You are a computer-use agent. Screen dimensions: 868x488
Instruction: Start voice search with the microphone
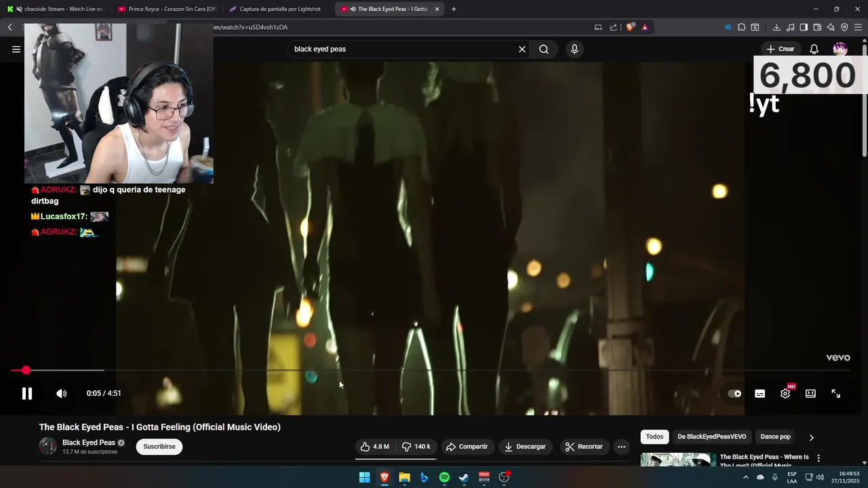tap(574, 49)
